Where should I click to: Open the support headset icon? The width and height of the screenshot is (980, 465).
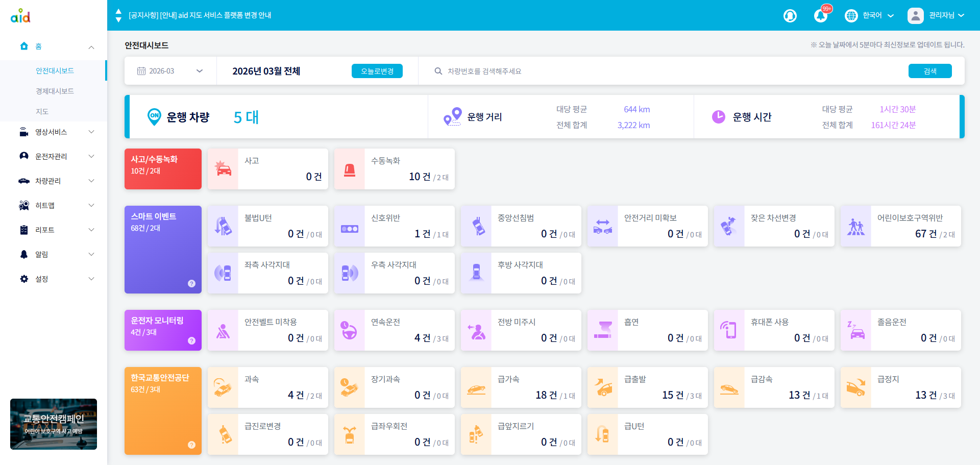click(790, 16)
